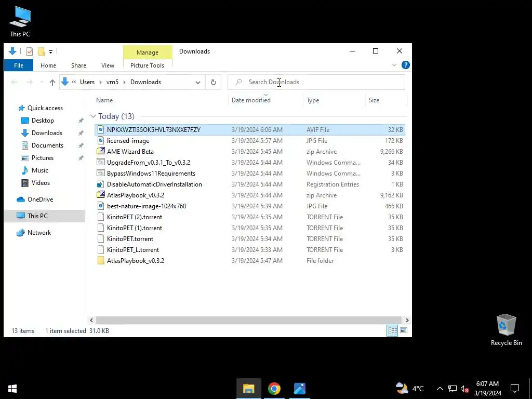Viewport: 532px width, 399px height.
Task: Select BypassWindows11Requirements file
Action: 250,174
